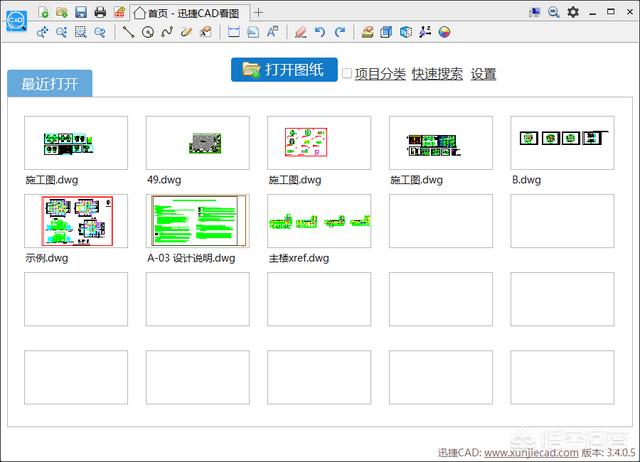Visit the www.xunjiecad.com link
The image size is (640, 462).
[x=531, y=453]
